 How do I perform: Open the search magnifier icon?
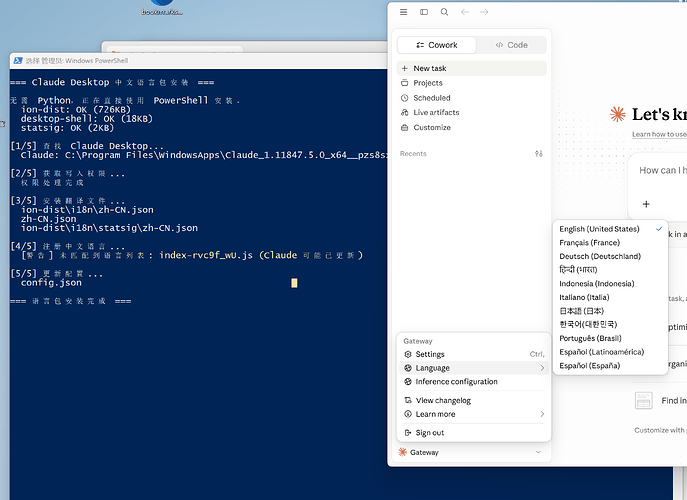point(444,12)
